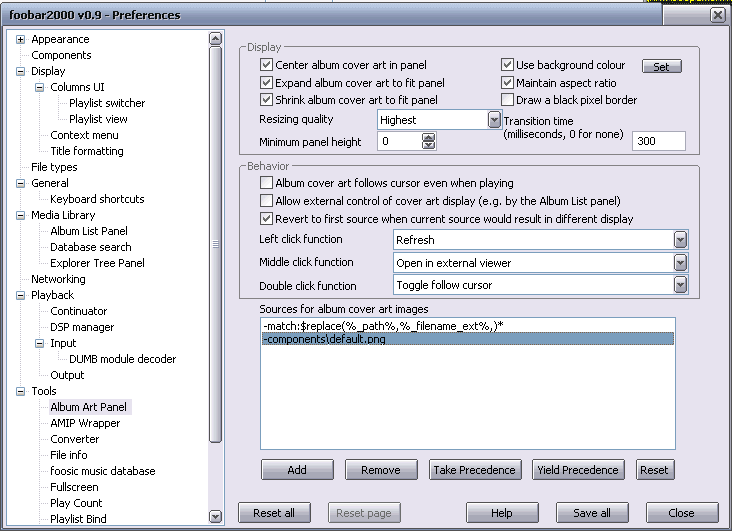
Task: Collapse the Columns UI tree node
Action: [40, 87]
